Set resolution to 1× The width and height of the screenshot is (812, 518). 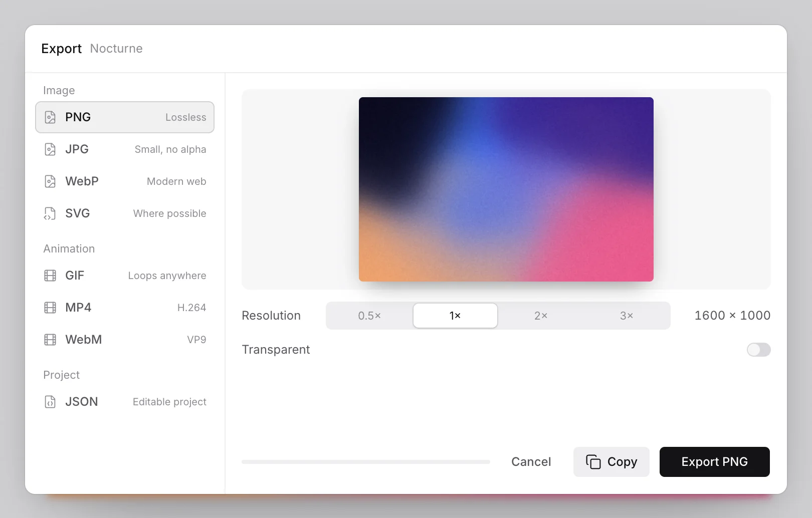pyautogui.click(x=455, y=316)
